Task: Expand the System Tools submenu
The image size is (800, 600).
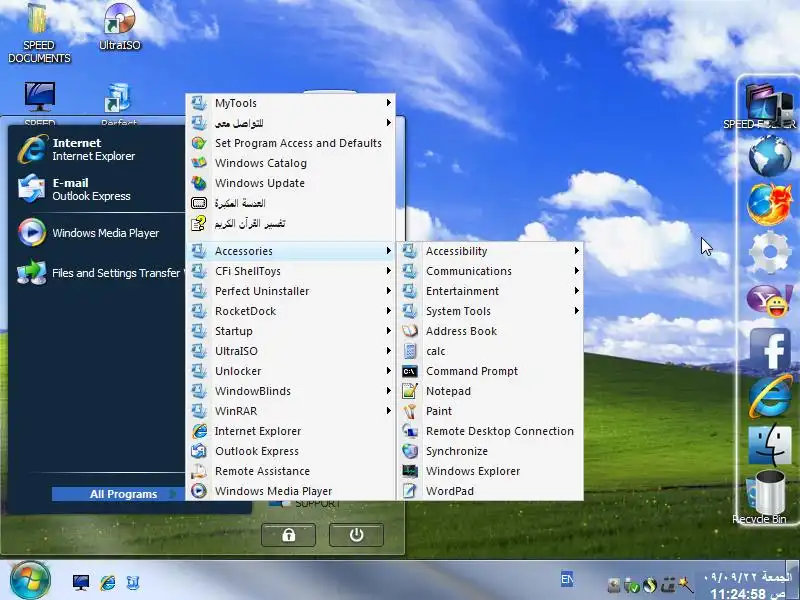Action: click(x=490, y=311)
